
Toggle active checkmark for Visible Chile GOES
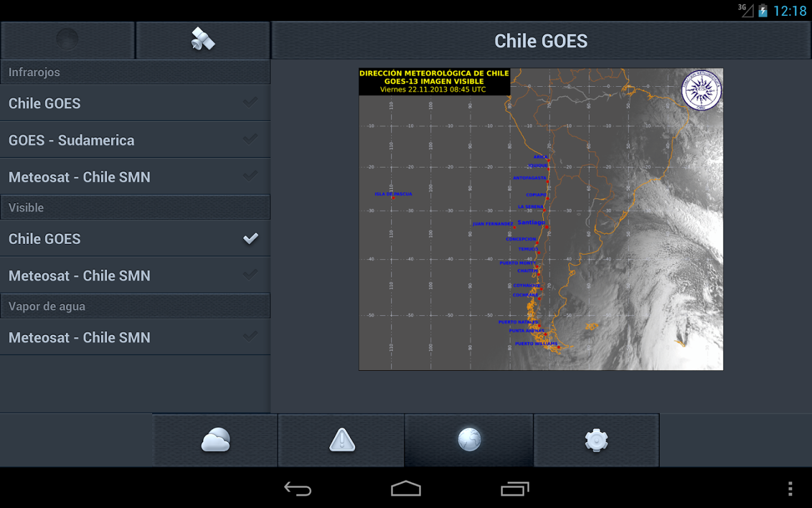pos(250,238)
